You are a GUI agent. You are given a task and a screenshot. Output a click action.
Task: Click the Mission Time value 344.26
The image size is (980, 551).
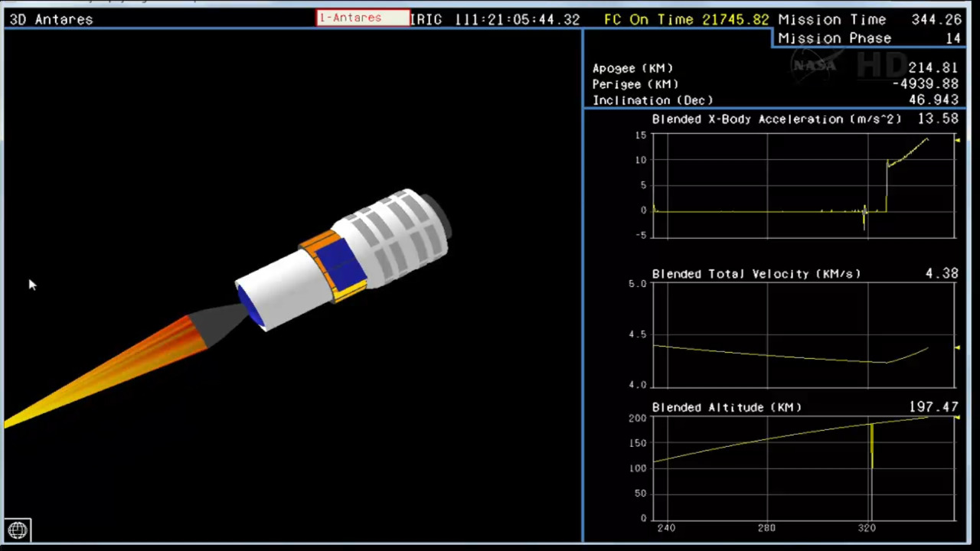point(937,19)
